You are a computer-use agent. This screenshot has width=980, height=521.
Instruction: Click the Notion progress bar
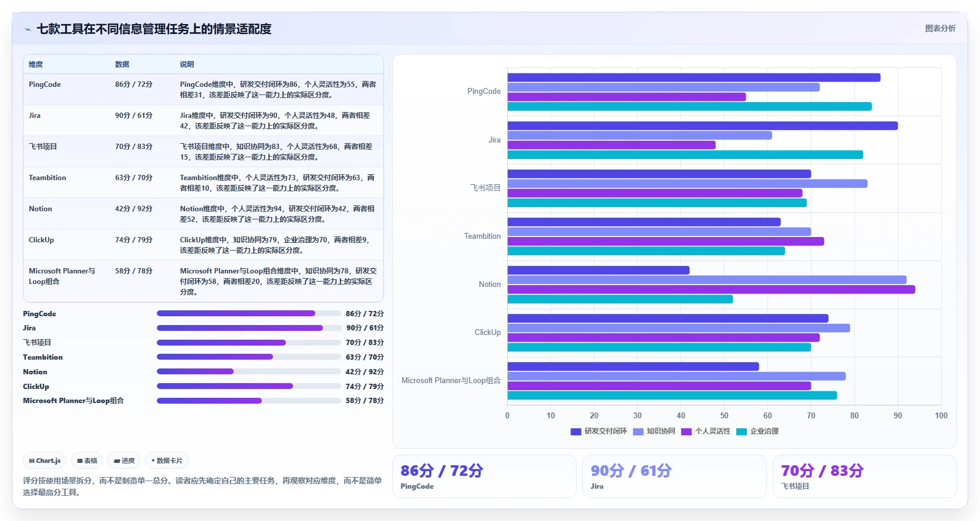click(248, 371)
